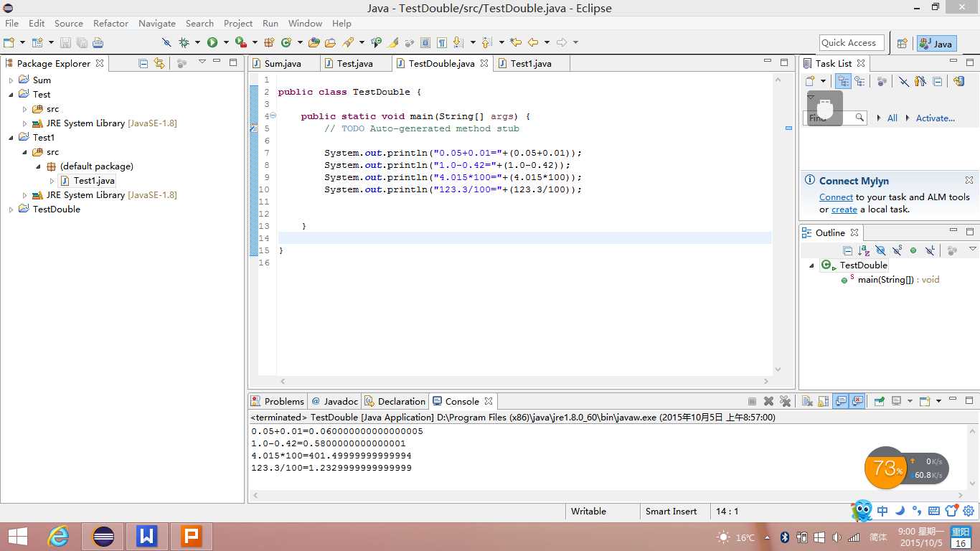Click the WPS Writer icon in taskbar

tap(147, 536)
